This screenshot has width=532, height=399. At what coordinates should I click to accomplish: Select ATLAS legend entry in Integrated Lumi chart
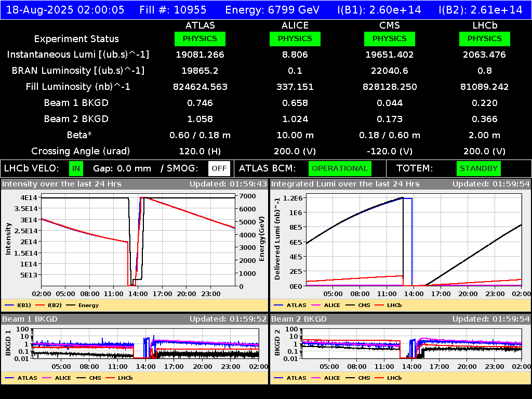tap(290, 305)
